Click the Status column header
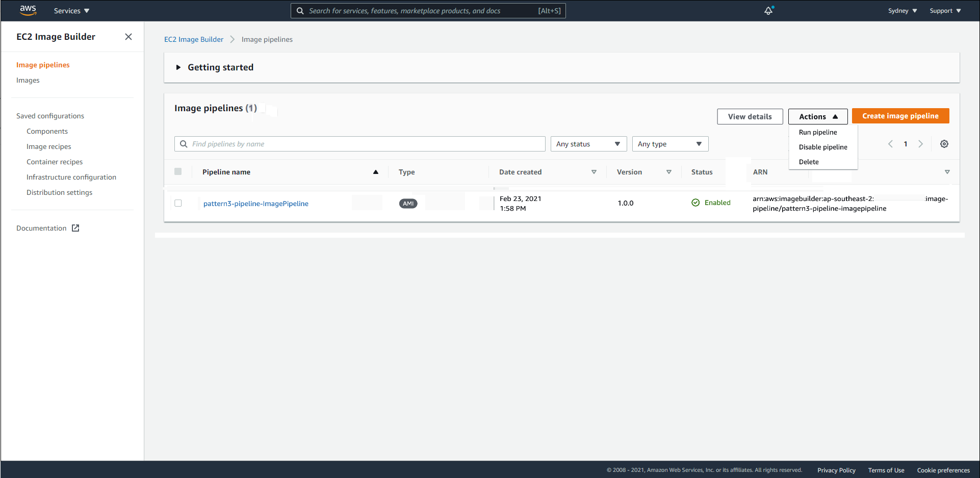This screenshot has height=478, width=980. 702,172
